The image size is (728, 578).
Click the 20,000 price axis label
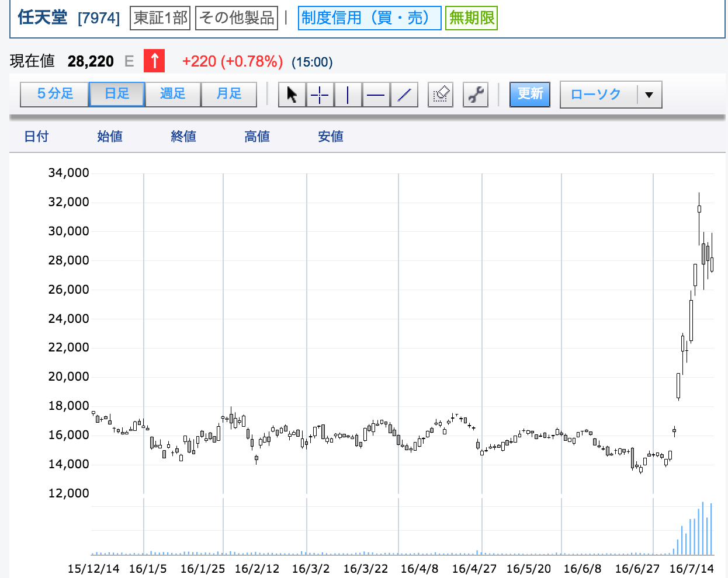click(x=68, y=377)
